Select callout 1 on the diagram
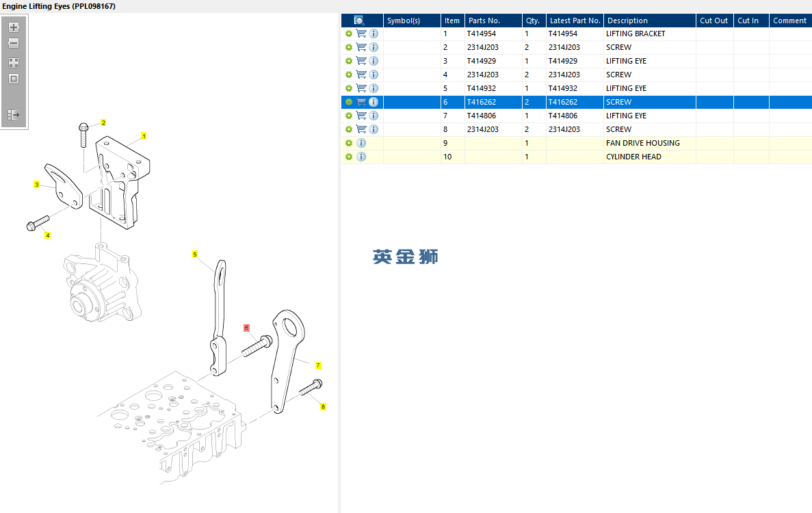This screenshot has width=812, height=513. 144,136
